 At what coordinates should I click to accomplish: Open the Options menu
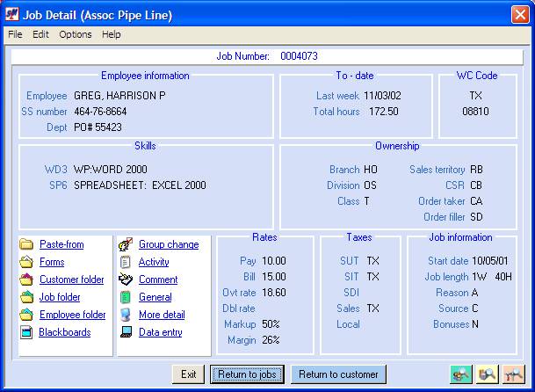point(76,34)
